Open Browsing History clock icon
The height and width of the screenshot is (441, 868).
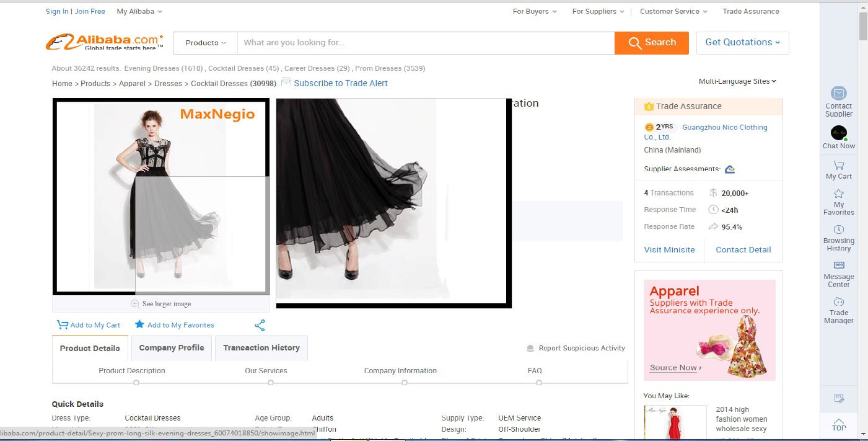(838, 230)
